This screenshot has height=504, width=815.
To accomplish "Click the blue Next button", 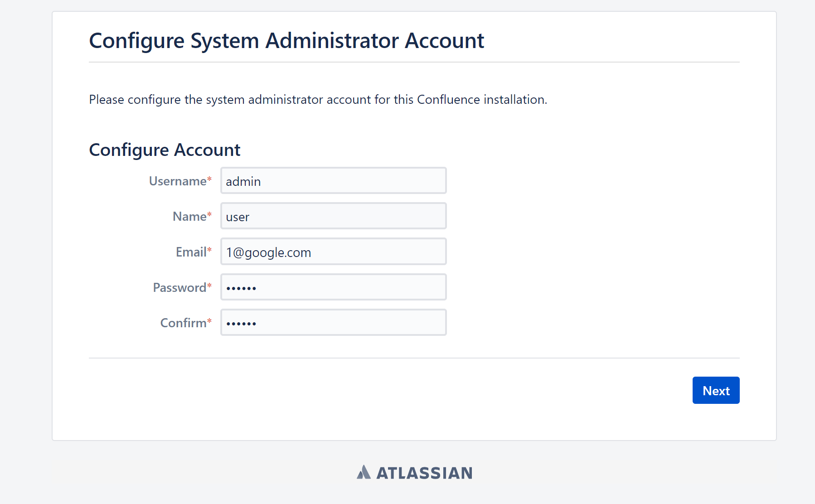I will (x=716, y=390).
